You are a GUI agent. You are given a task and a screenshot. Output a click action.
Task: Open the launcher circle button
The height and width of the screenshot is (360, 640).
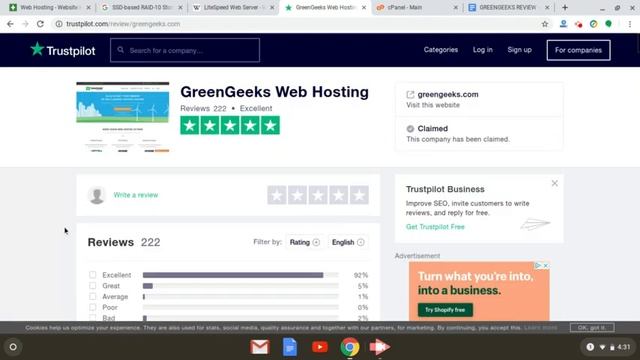coord(13,347)
